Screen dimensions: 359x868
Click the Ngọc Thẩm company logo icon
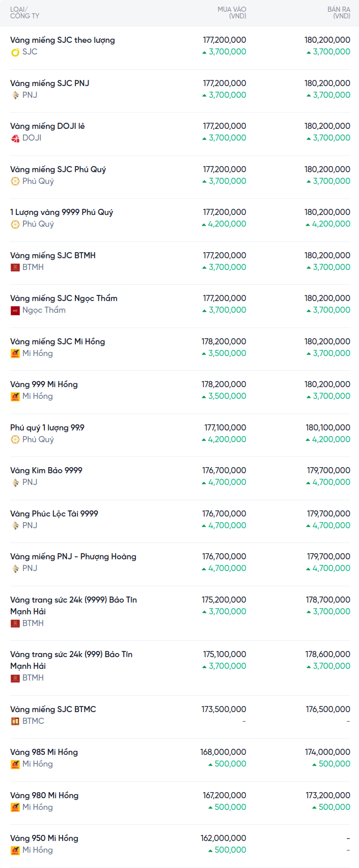(x=15, y=310)
